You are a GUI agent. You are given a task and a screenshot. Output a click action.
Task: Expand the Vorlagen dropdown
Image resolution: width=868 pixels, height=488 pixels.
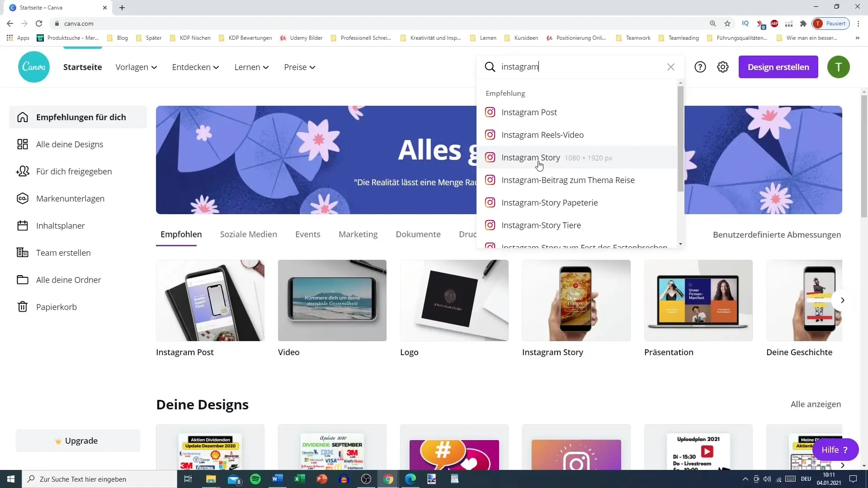(x=136, y=67)
